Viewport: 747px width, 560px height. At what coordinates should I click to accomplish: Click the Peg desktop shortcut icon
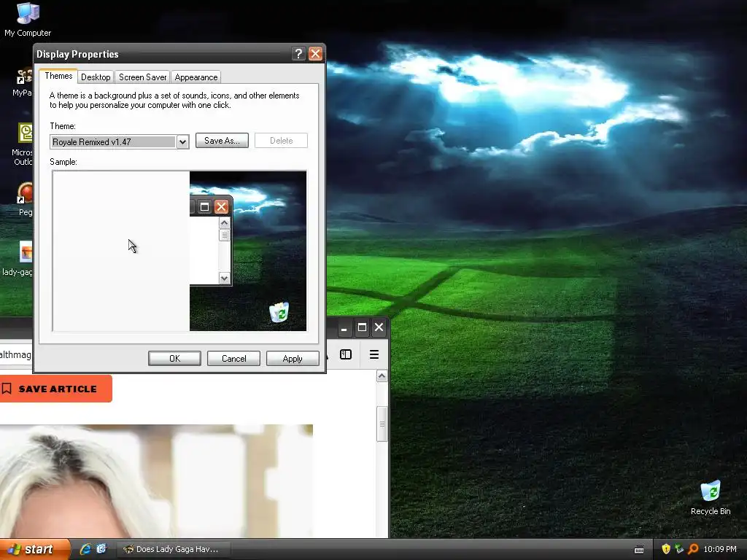click(x=25, y=199)
